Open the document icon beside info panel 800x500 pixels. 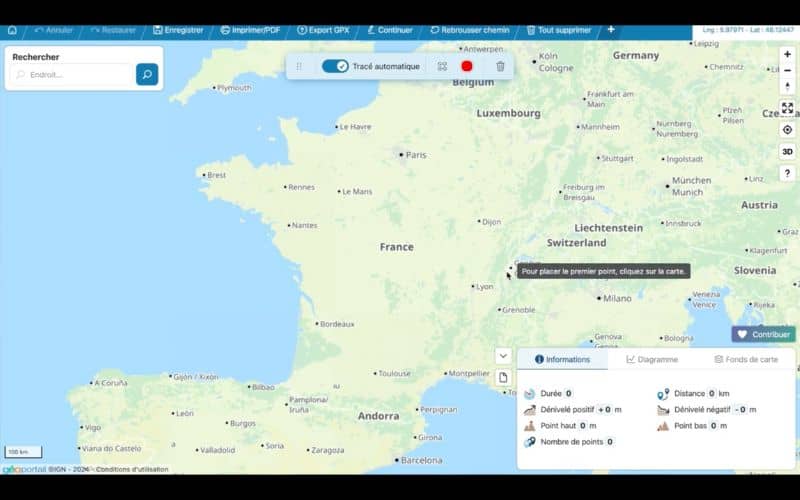click(503, 377)
